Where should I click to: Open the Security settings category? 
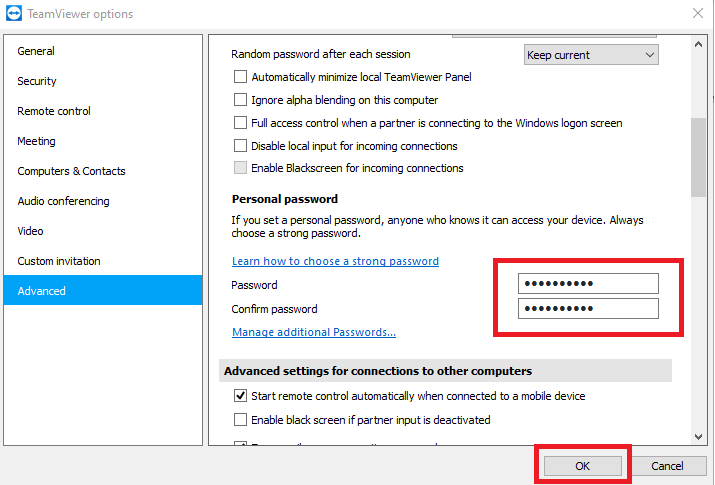click(x=37, y=81)
